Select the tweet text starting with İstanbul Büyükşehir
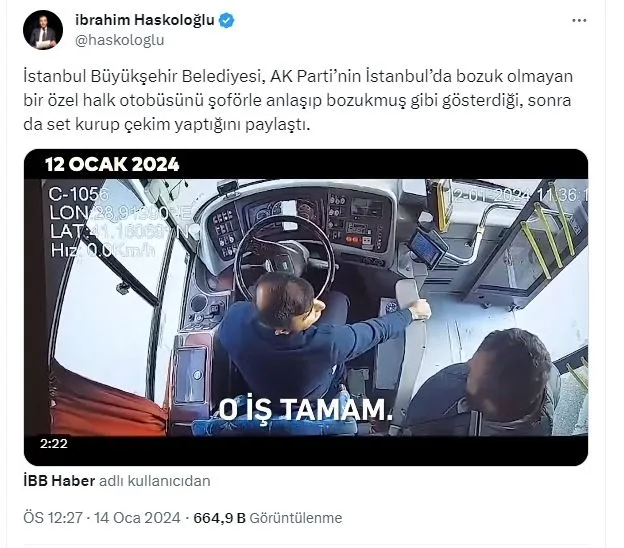Image resolution: width=624 pixels, height=548 pixels. 298,100
